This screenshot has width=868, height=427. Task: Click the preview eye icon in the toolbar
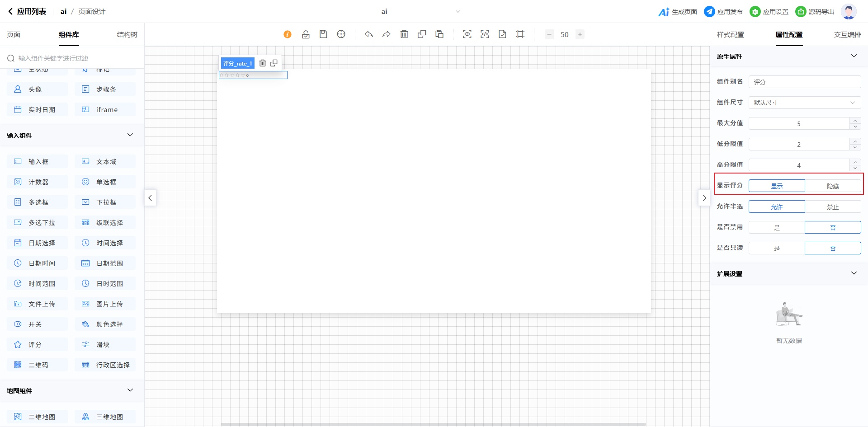(467, 34)
